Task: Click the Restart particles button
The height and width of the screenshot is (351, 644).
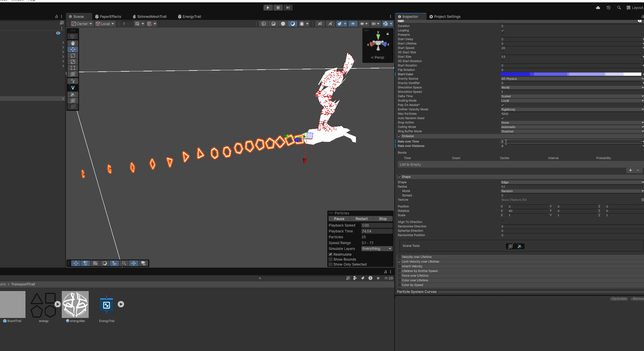Action: [361, 219]
